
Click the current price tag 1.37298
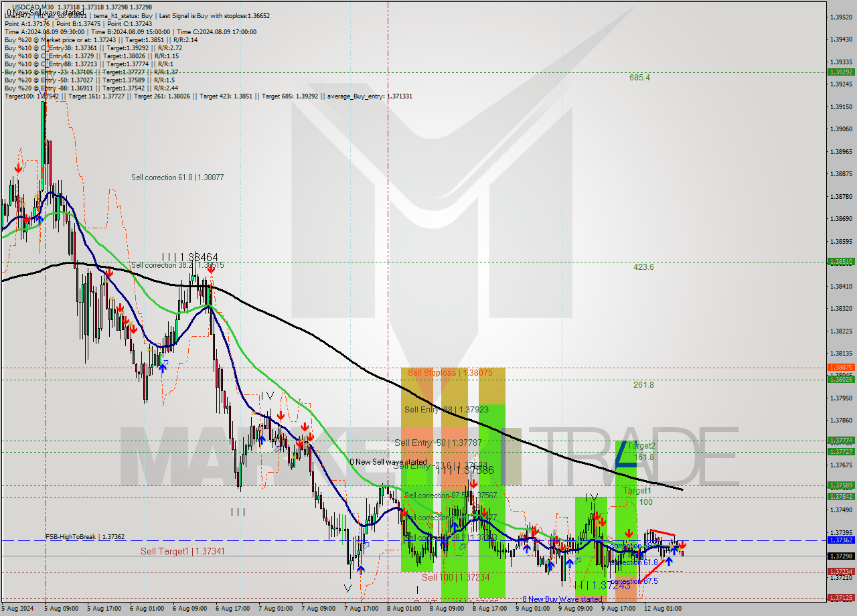click(840, 556)
